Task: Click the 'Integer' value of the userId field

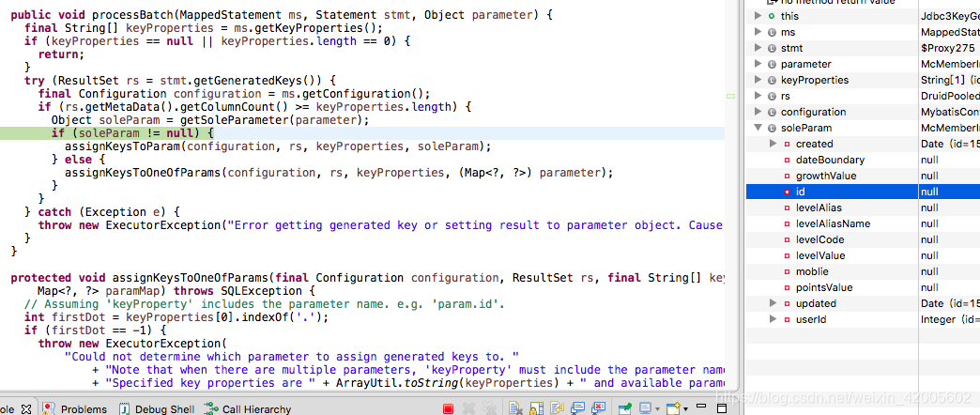Action: (x=938, y=319)
